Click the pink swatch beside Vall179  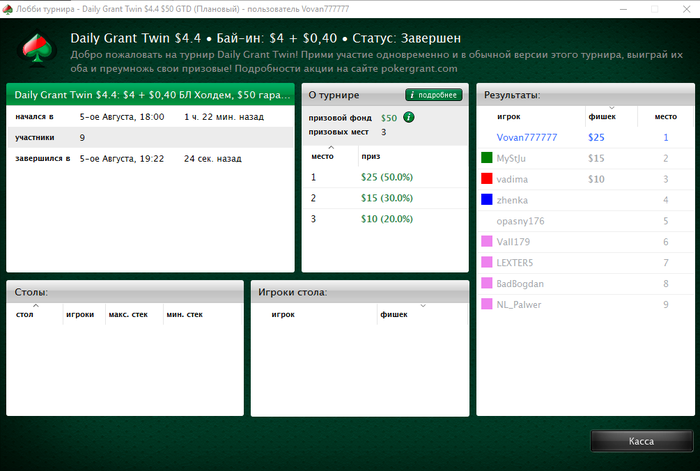coord(487,242)
